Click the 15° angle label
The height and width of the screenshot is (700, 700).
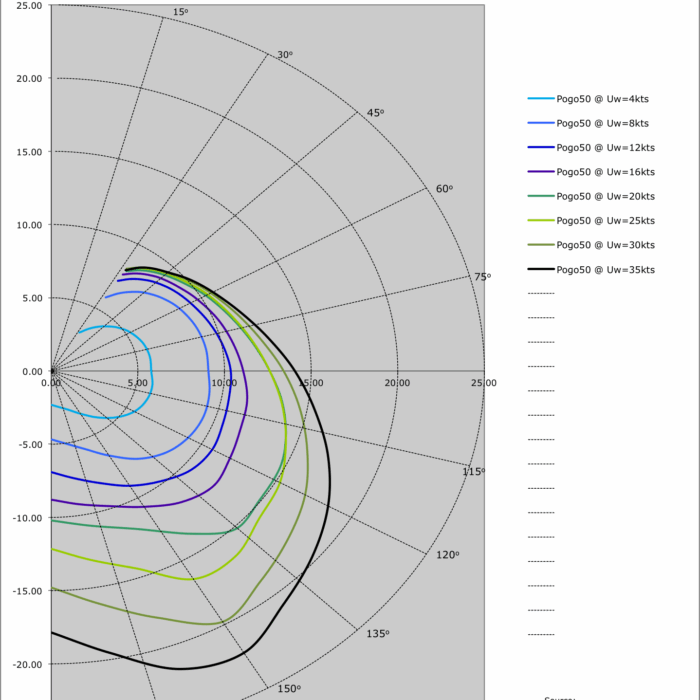coord(180,12)
